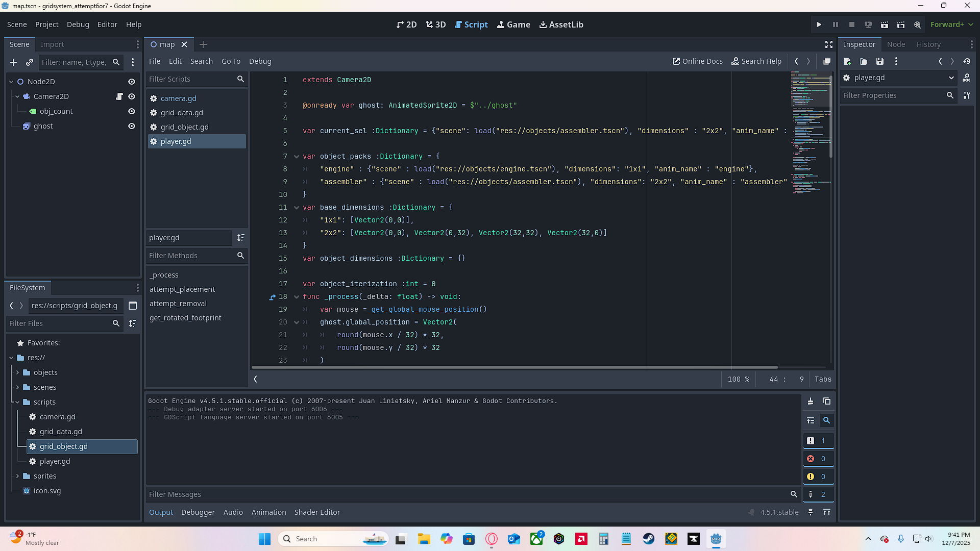Toggle alphabetical method sorting
This screenshot has height=551, width=980.
coord(241,238)
